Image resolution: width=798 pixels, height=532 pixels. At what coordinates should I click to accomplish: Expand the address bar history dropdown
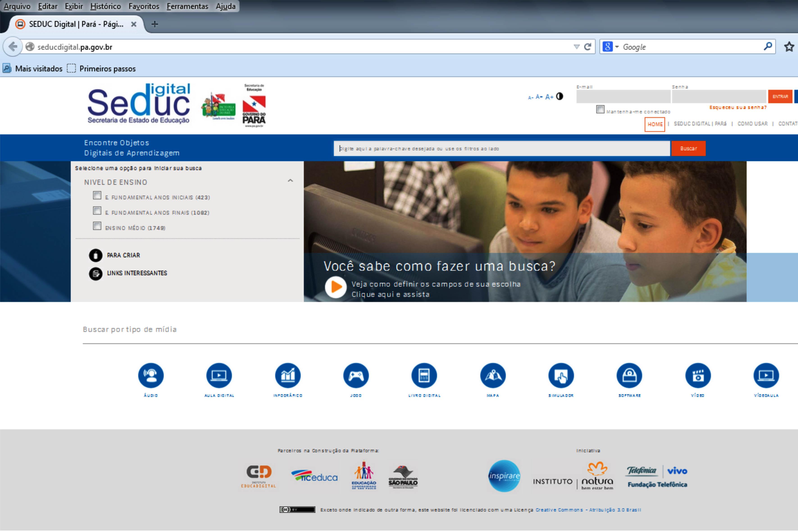point(576,47)
